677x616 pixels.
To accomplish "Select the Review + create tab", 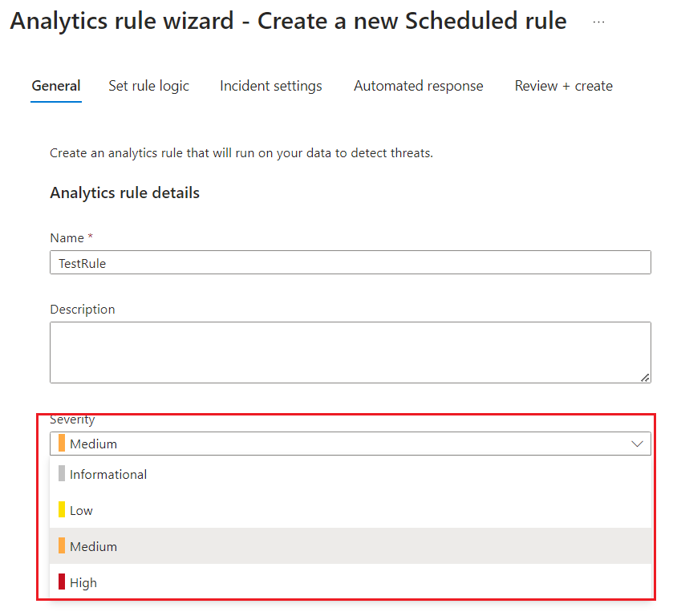I will (563, 86).
